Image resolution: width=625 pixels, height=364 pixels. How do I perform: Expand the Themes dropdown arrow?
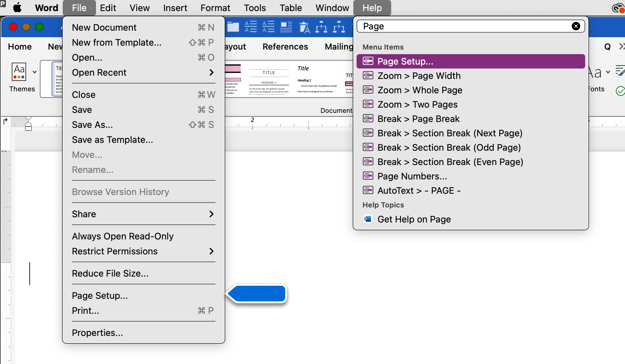pos(35,72)
